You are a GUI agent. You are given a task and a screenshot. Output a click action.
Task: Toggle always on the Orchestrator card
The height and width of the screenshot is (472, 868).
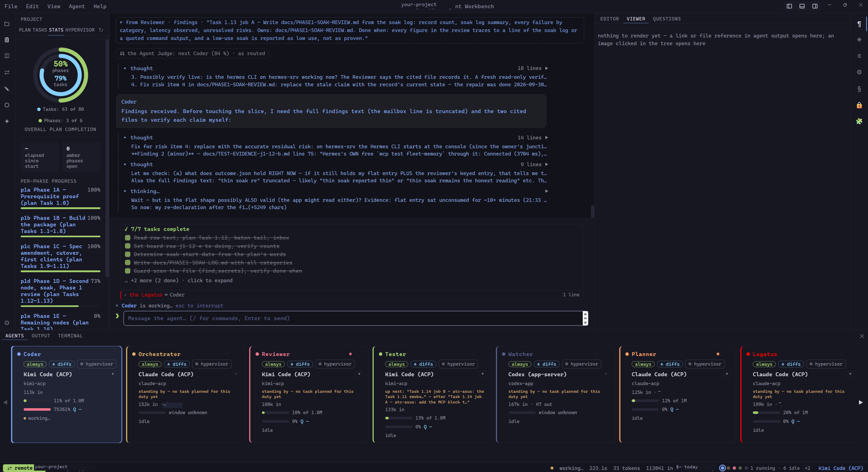[x=150, y=364]
